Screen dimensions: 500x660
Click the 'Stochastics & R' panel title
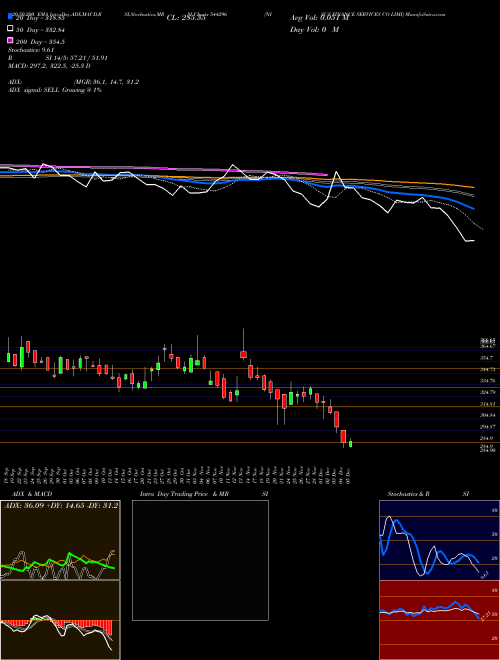pos(408,494)
